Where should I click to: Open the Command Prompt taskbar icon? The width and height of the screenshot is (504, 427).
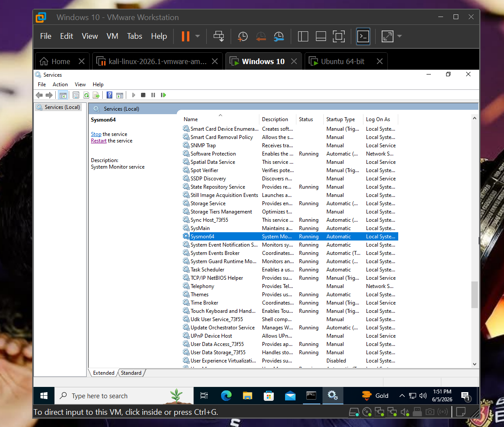click(311, 396)
